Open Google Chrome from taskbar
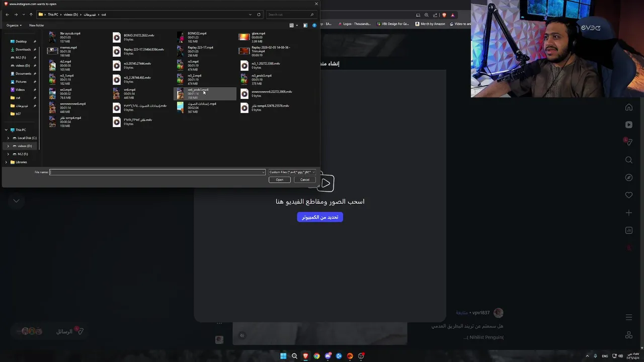The height and width of the screenshot is (362, 644). click(316, 356)
